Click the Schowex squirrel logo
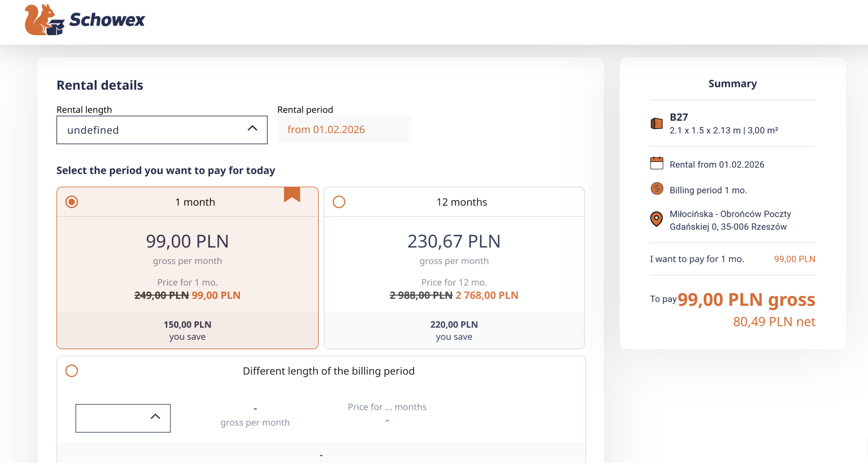868x463 pixels. [x=43, y=20]
